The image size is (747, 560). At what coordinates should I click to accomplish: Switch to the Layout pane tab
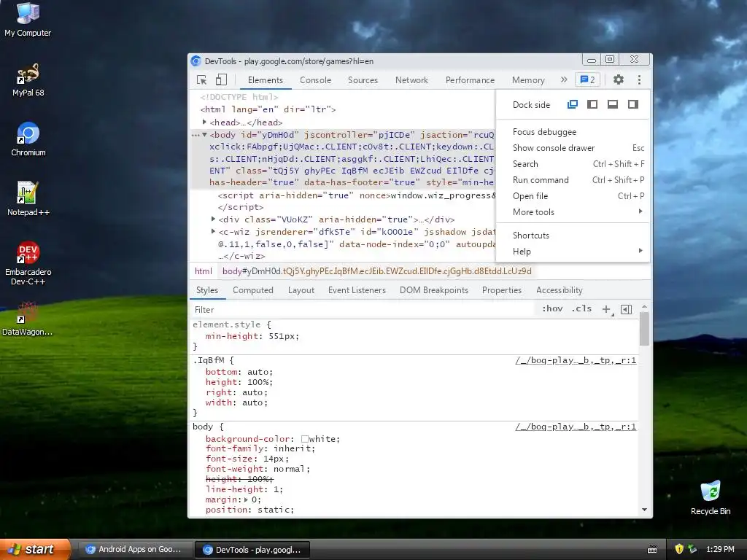301,290
